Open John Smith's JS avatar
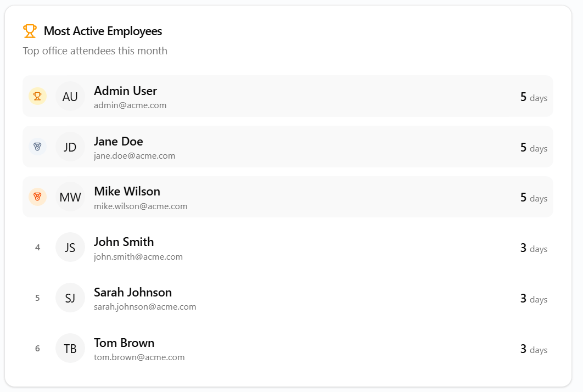 click(70, 247)
